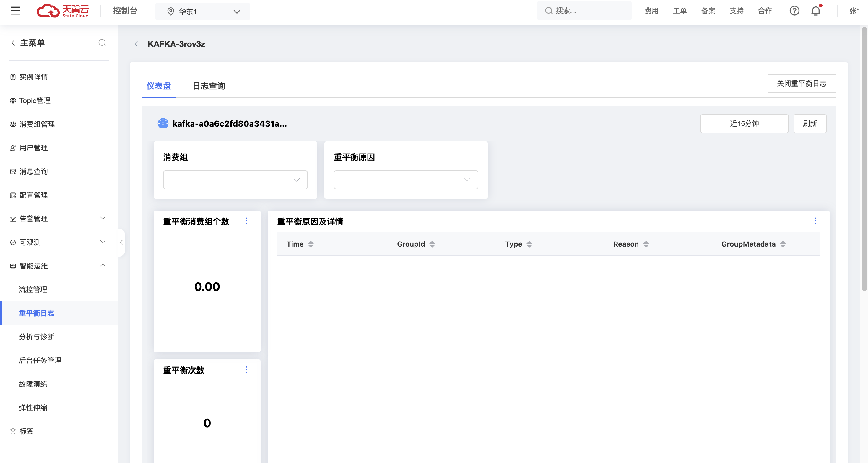
Task: Select 重平衡日志 in the sidebar
Action: click(59, 313)
